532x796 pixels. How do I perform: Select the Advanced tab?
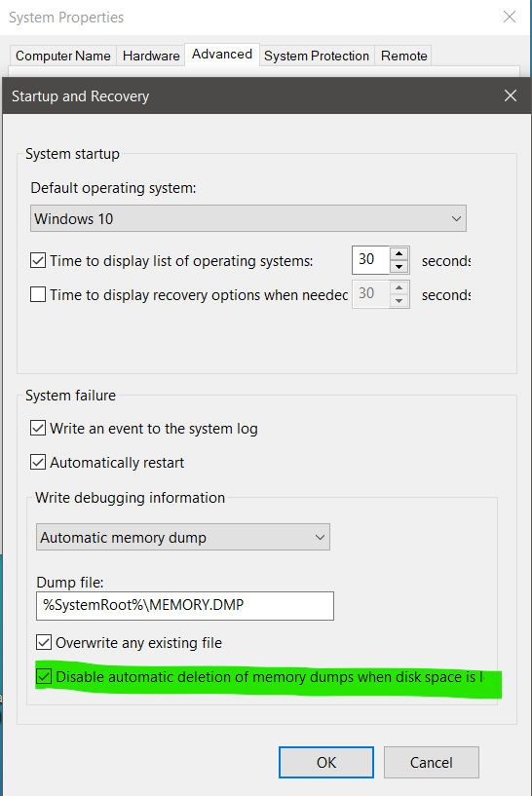pyautogui.click(x=222, y=55)
